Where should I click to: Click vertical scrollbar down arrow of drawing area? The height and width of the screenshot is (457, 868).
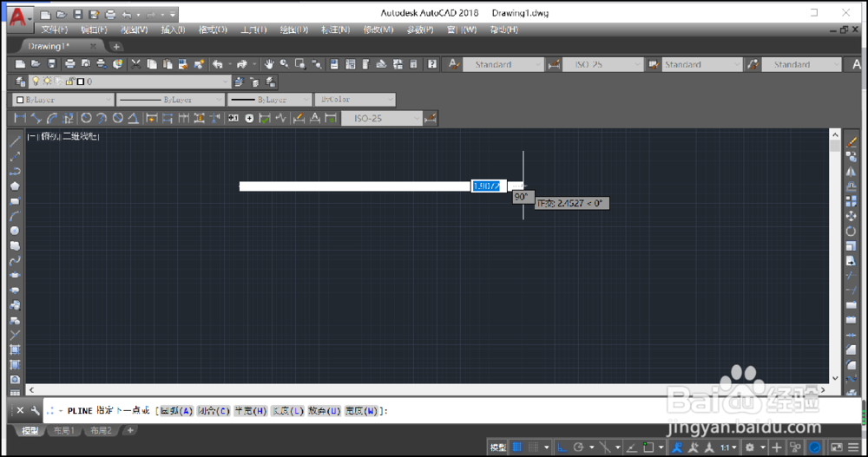click(835, 378)
